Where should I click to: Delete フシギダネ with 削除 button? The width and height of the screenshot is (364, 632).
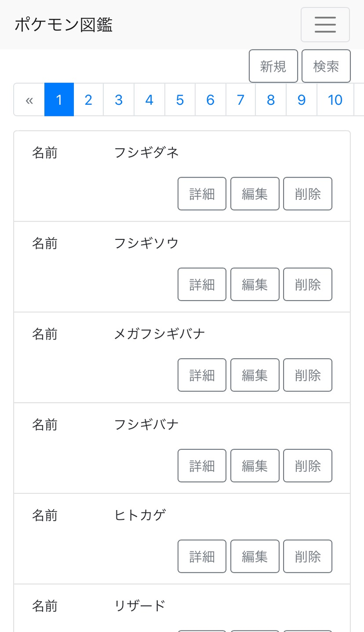tap(307, 194)
